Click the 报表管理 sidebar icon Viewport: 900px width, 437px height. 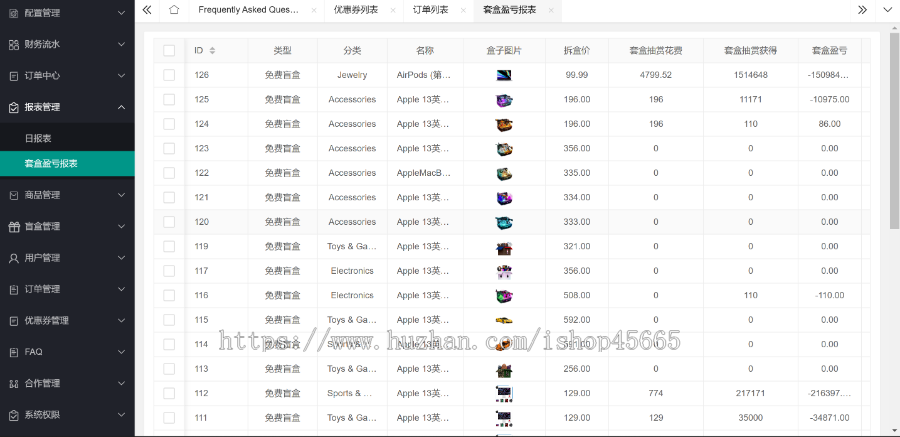[x=14, y=107]
